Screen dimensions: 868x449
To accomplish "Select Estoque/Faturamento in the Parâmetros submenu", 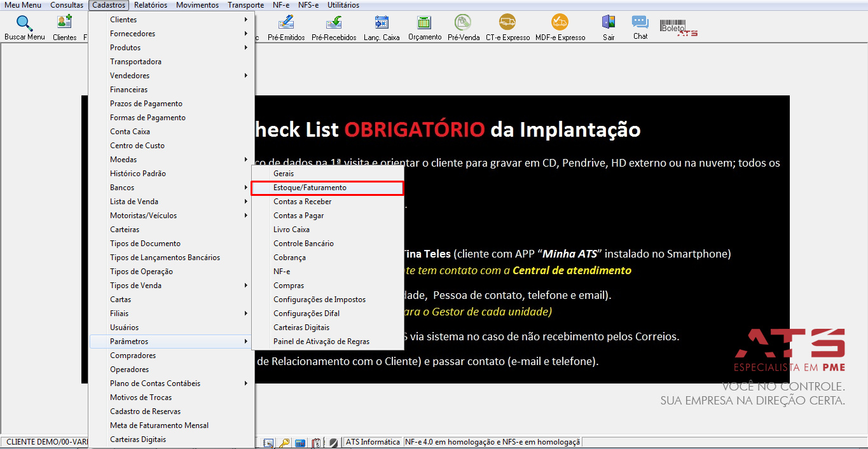I will click(x=327, y=188).
